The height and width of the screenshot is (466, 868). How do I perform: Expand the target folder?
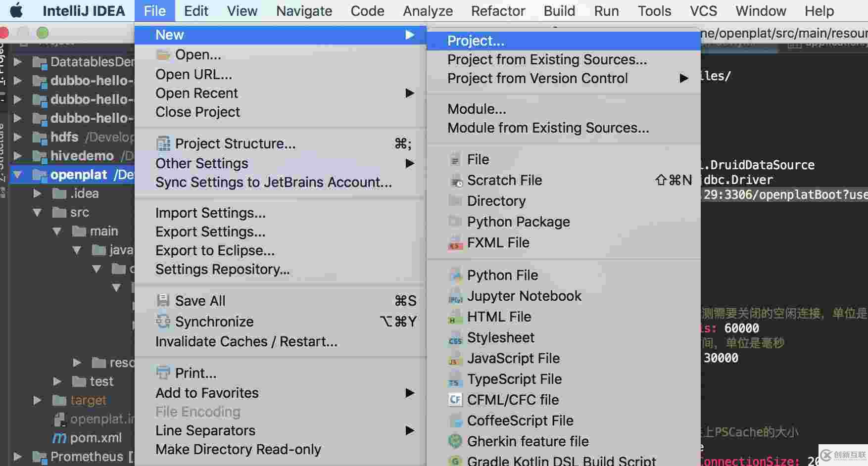tap(37, 400)
